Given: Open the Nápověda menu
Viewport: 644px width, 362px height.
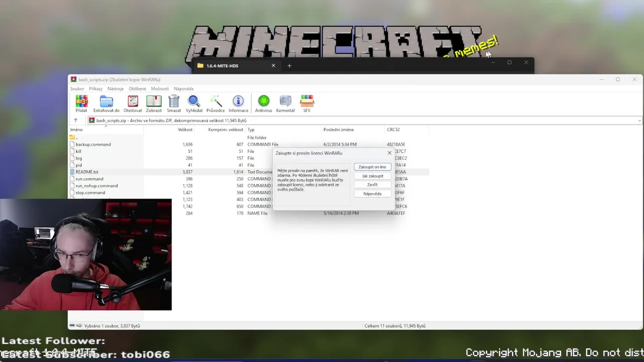Looking at the screenshot, I should click(184, 88).
